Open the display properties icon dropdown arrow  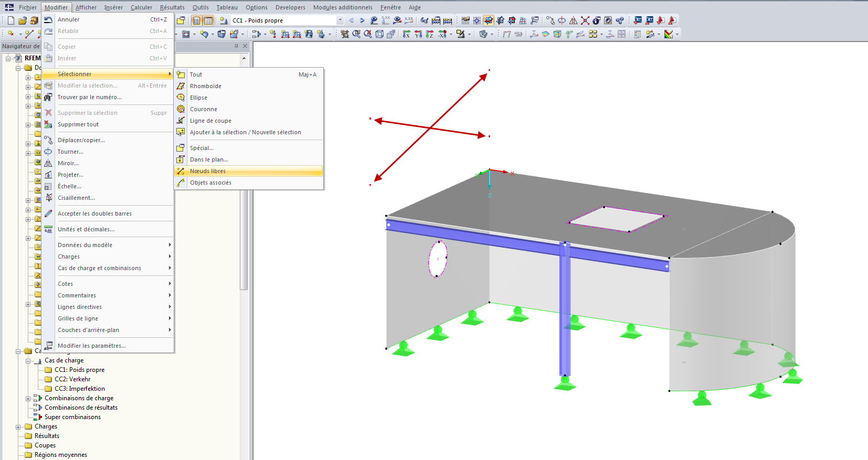[x=677, y=35]
